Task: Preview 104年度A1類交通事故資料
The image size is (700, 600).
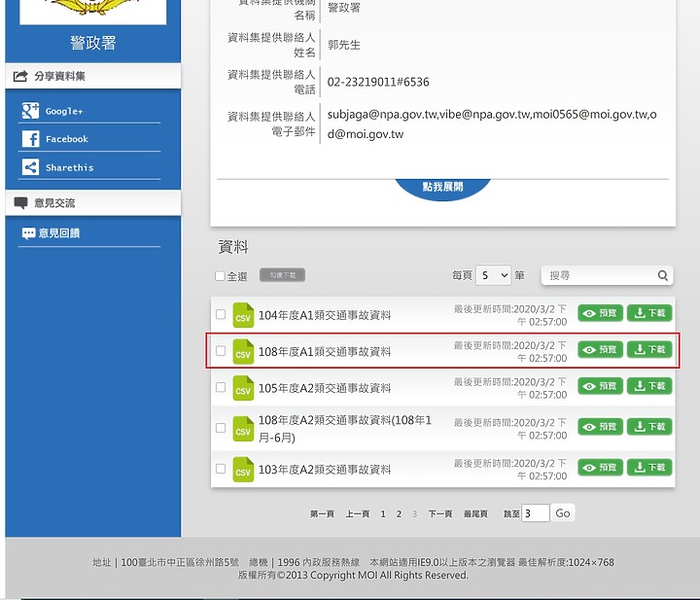Action: click(600, 313)
